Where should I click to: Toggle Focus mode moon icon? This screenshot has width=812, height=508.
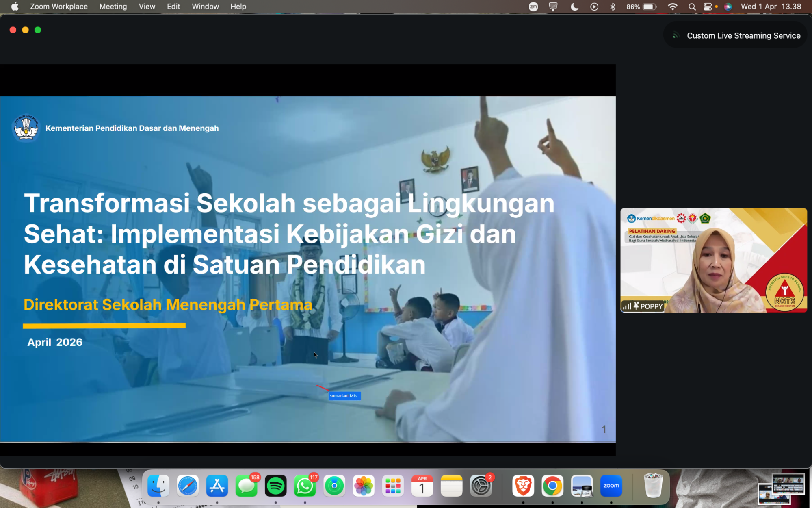(x=574, y=7)
